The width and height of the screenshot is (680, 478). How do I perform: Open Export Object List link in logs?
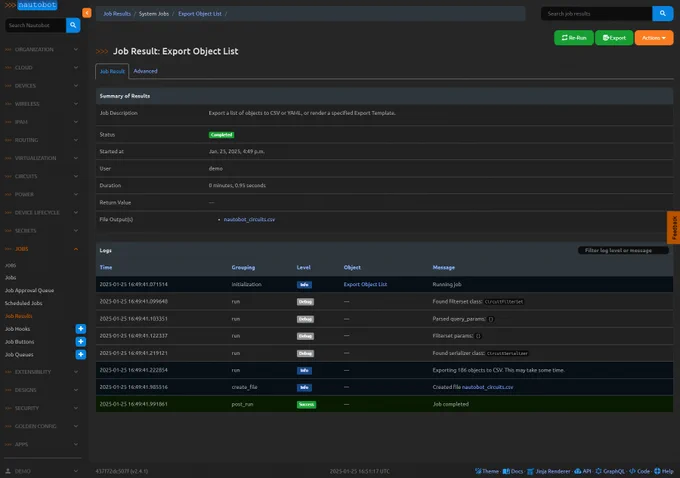[365, 285]
